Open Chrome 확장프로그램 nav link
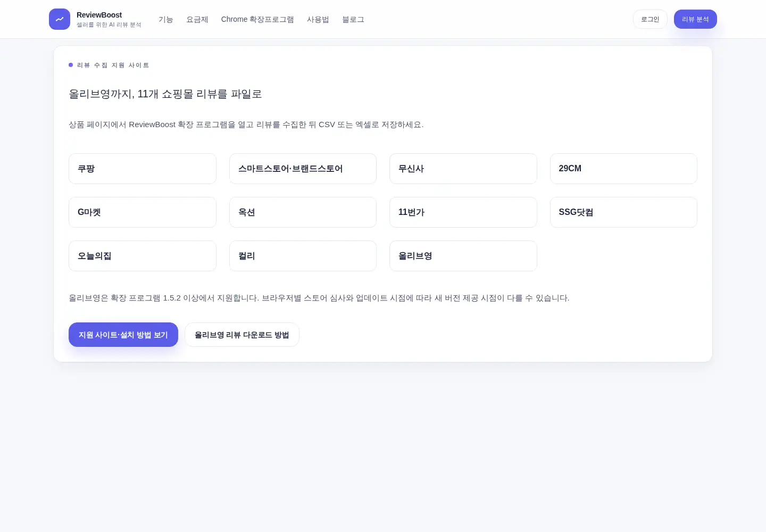 (x=257, y=19)
